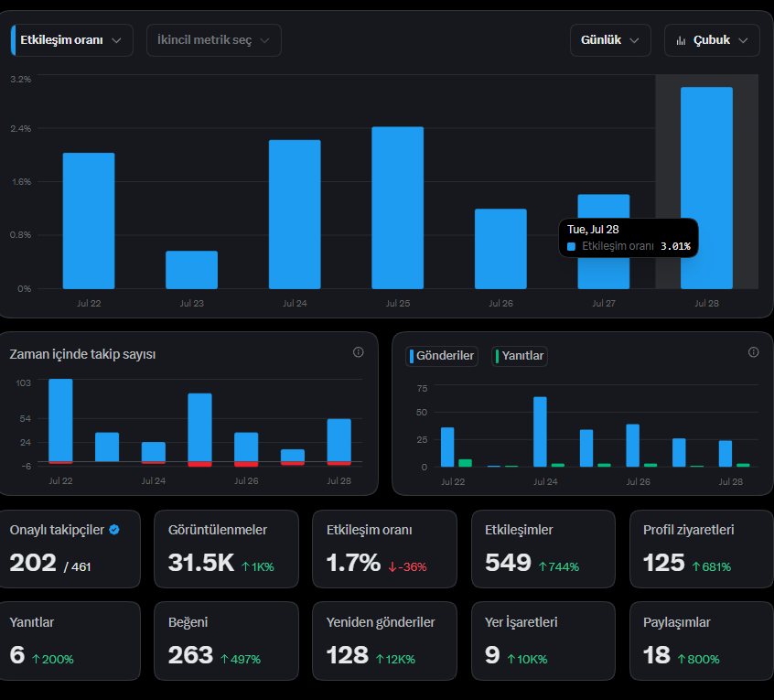Open the Etkileşim oranı metric dropdown

[72, 40]
